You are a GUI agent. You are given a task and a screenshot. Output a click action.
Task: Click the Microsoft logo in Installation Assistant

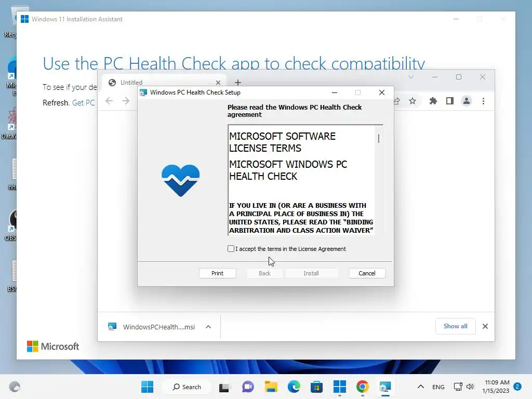click(53, 347)
